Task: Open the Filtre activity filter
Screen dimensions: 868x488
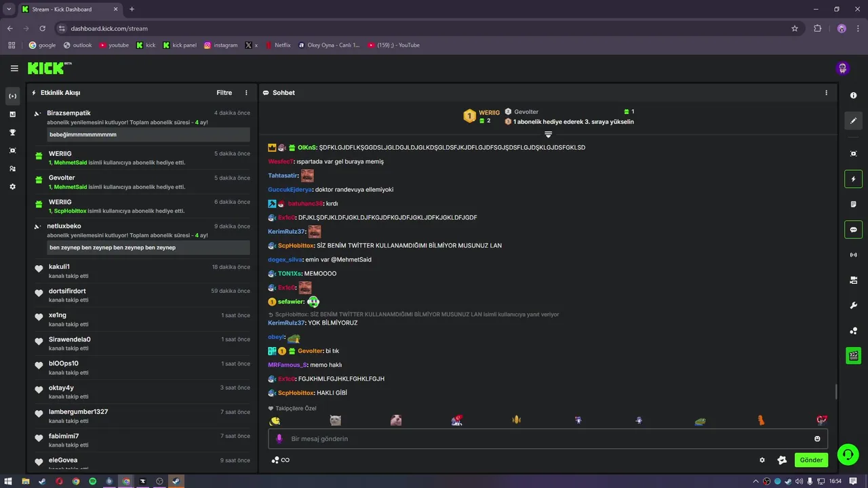Action: [224, 93]
